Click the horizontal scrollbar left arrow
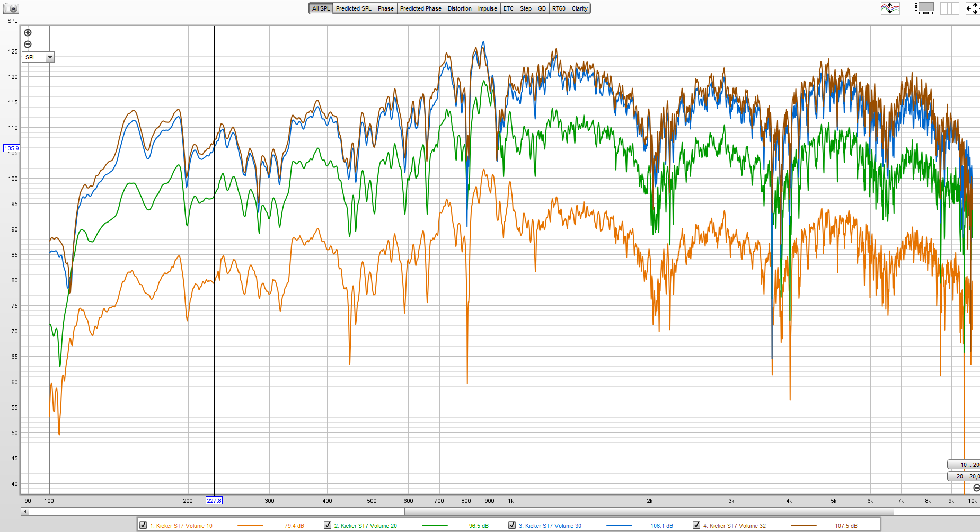 25,511
